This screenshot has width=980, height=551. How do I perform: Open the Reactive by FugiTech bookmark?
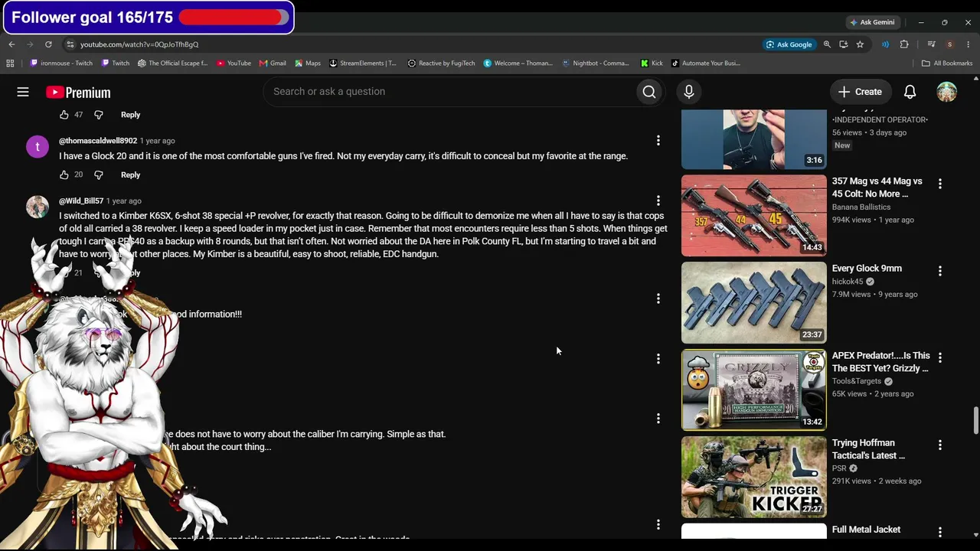point(442,64)
